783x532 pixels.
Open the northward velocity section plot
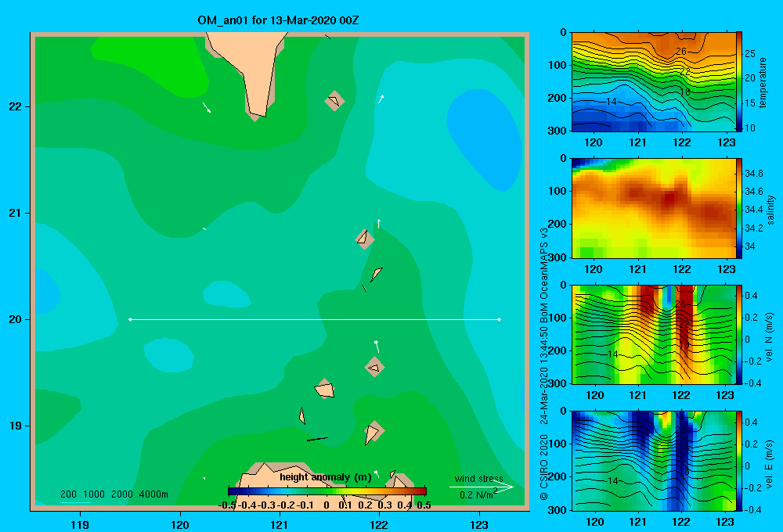[x=654, y=334]
